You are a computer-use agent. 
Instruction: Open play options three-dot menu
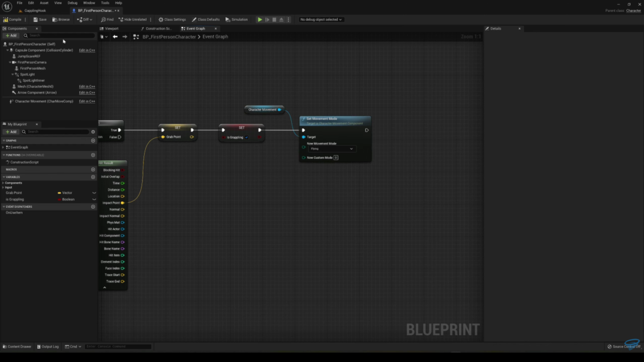288,19
